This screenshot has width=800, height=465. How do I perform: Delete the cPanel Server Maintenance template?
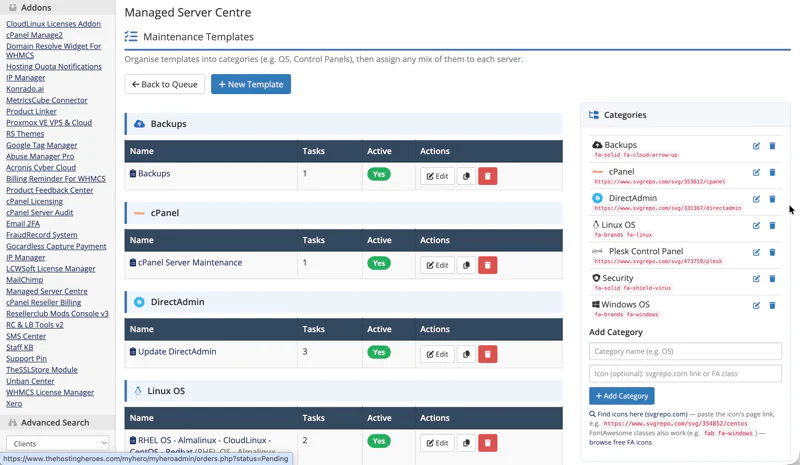(x=488, y=265)
